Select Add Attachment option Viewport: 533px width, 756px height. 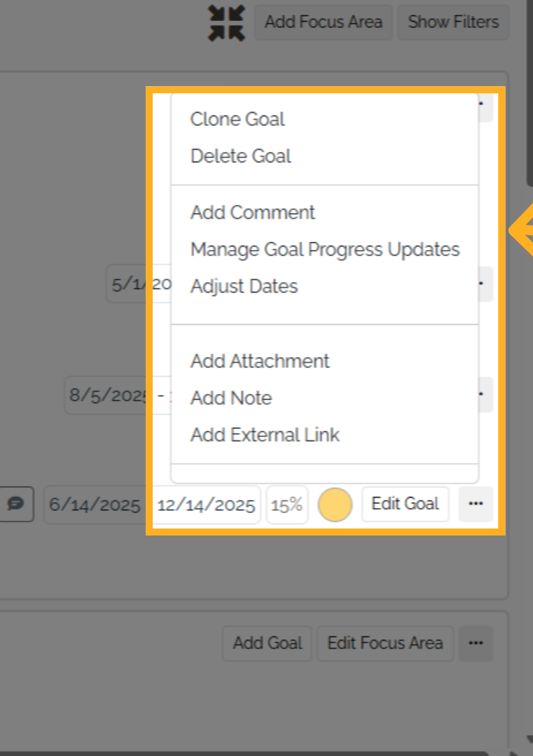coord(260,361)
